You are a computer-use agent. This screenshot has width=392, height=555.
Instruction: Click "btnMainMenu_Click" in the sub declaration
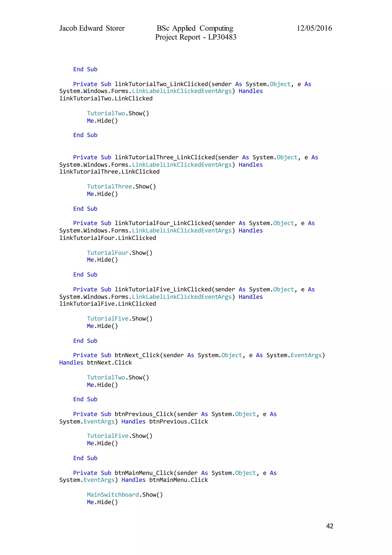[x=144, y=473]
